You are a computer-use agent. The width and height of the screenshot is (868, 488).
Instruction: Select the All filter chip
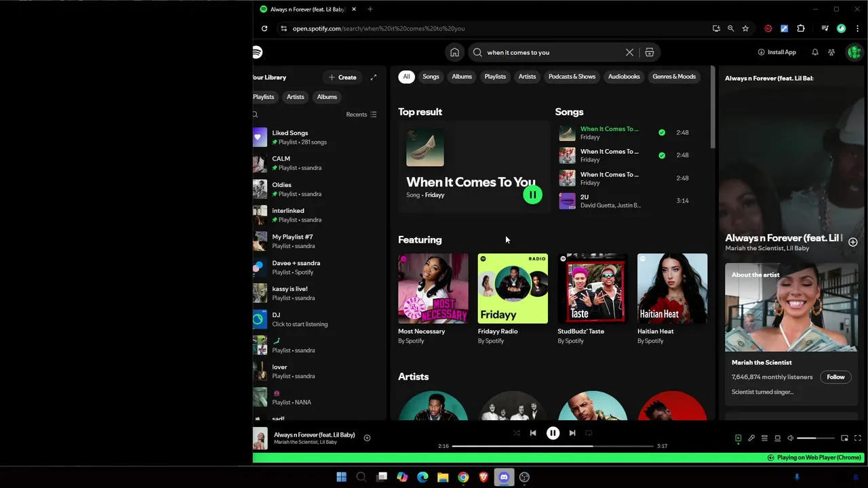pos(406,77)
